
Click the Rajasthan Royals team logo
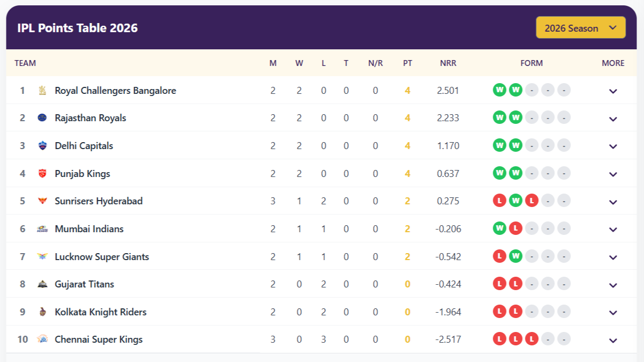click(x=43, y=117)
